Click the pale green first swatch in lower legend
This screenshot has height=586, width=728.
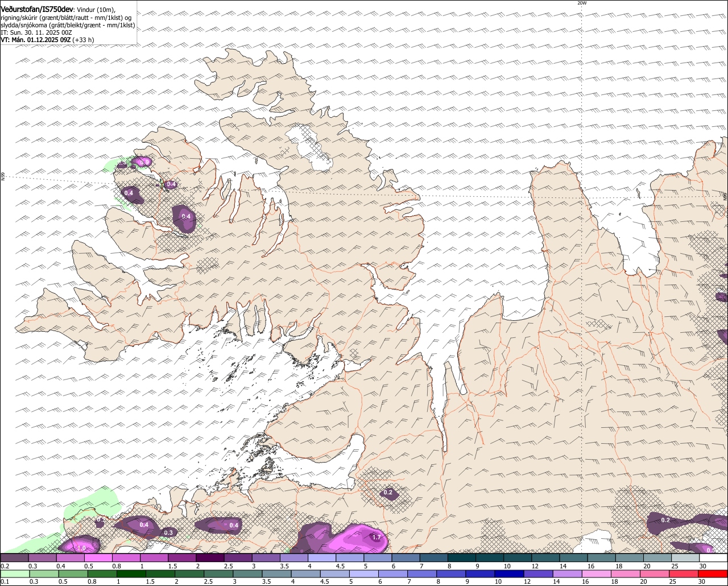pyautogui.click(x=14, y=573)
